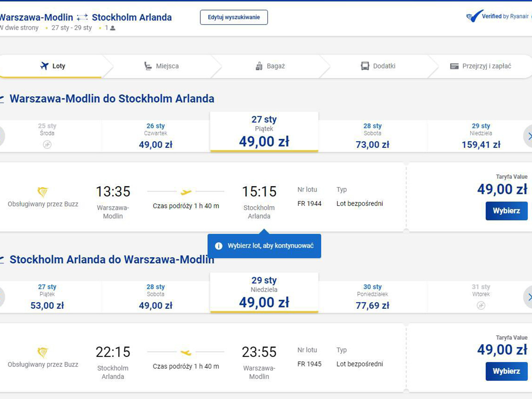532x399 pixels.
Task: Click the info icon in the blue tooltip
Action: [x=219, y=246]
